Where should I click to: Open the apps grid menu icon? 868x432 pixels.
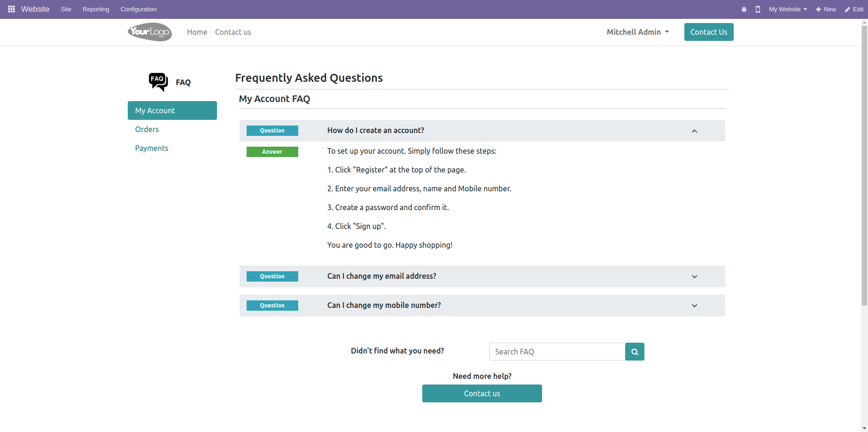12,9
